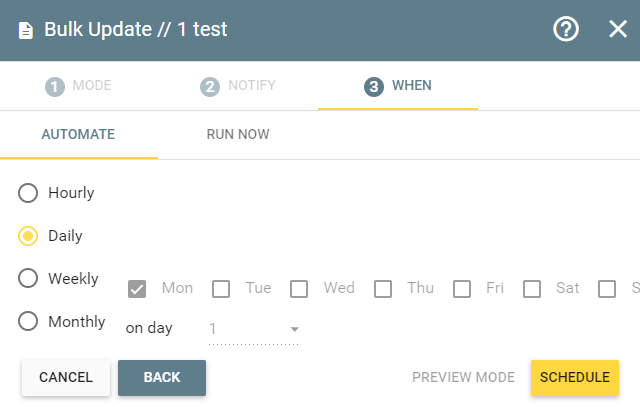Click the SCHEDULE button
The image size is (640, 407).
click(575, 378)
